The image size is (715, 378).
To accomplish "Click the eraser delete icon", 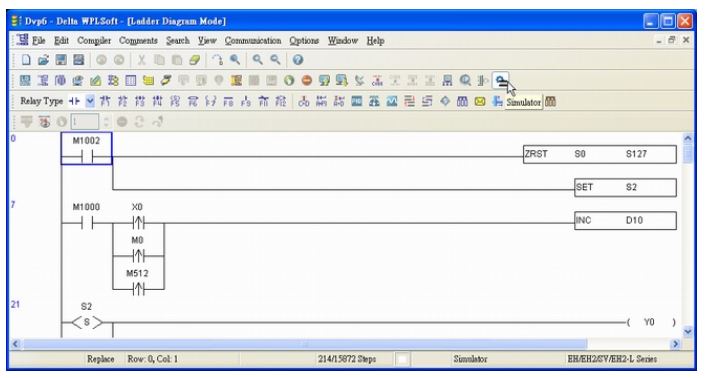I will 195,60.
